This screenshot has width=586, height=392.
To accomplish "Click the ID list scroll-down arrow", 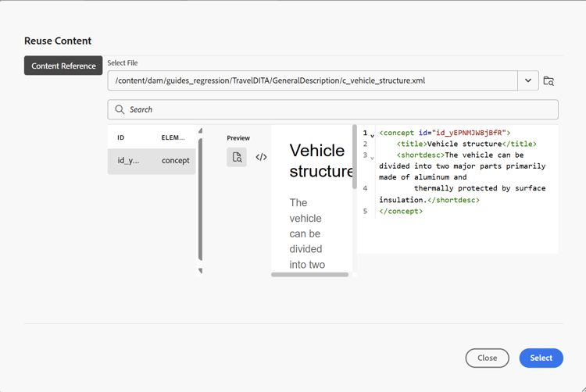I will click(200, 271).
